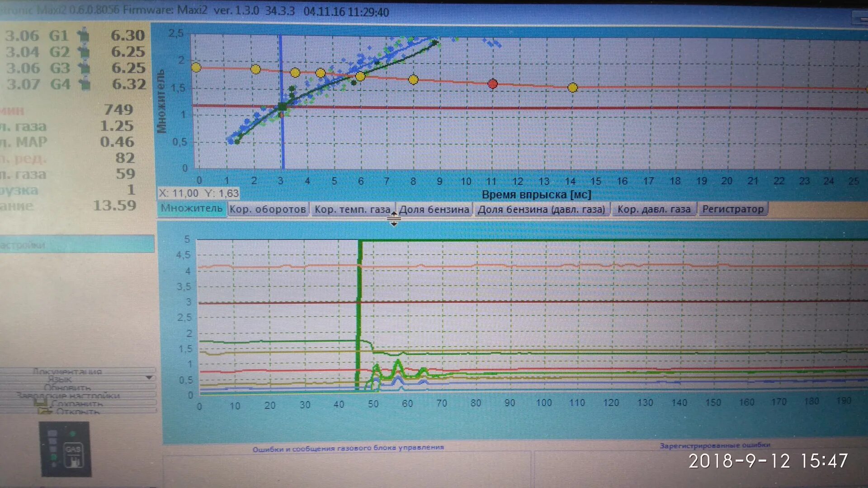Image resolution: width=868 pixels, height=488 pixels.
Task: Select the red multiplier point at 11 ms
Action: click(493, 84)
